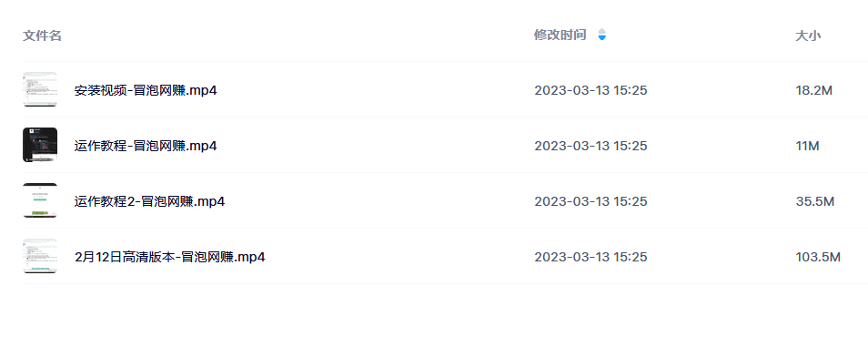Open the 运作教程2-冒泡网赚.mp4 thumbnail
Image resolution: width=868 pixels, height=337 pixels.
coord(40,200)
